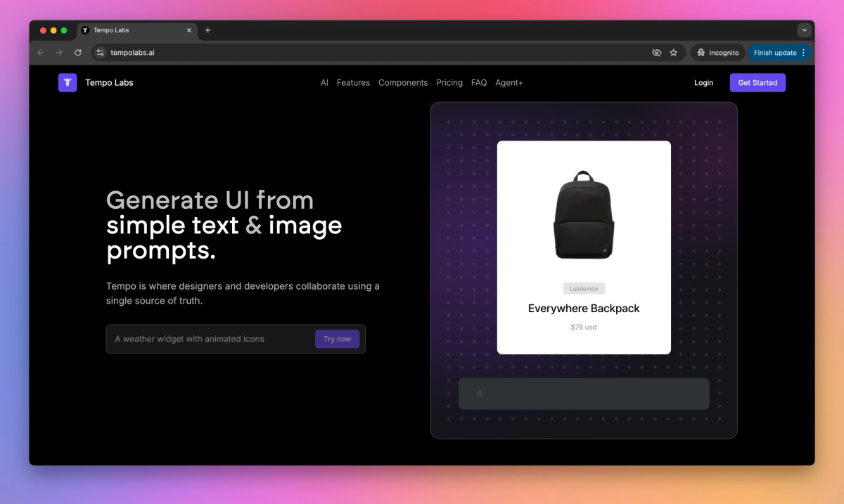Click the demo prompt bar below card
Viewport: 844px width, 504px height.
tap(584, 394)
